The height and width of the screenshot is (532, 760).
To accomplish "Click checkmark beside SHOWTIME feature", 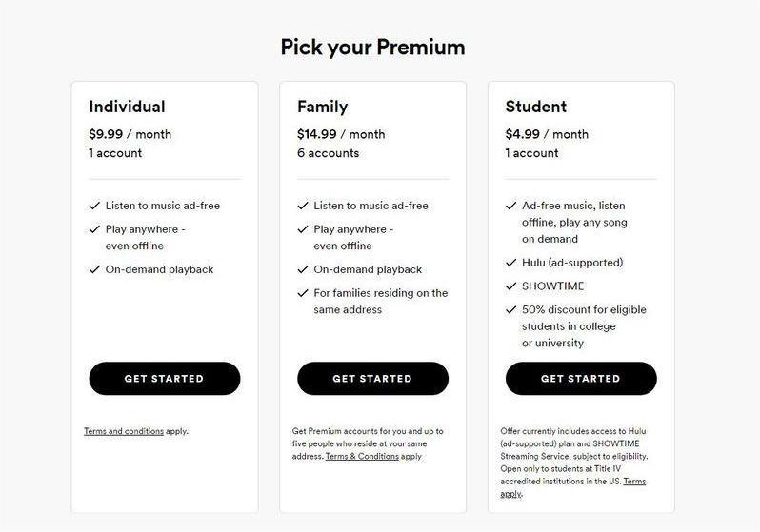I will click(x=511, y=286).
